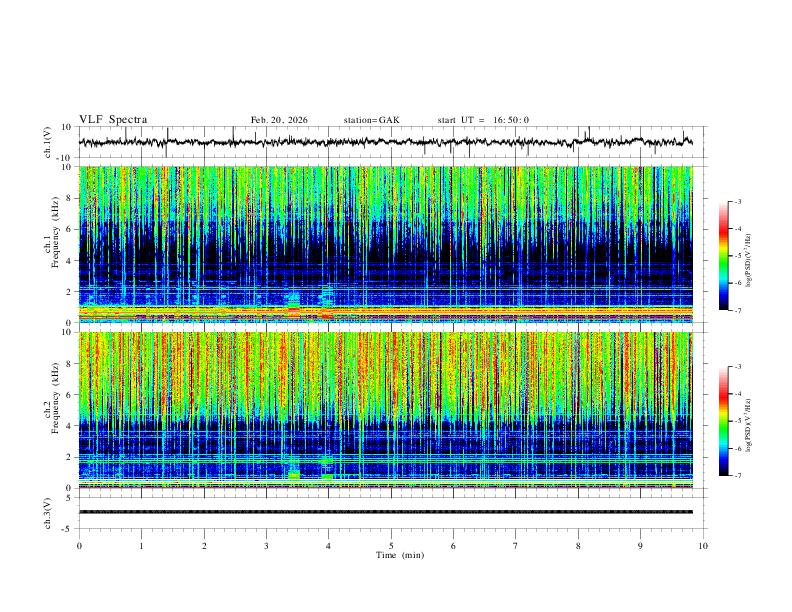Click the ch.3 black waveform band

pyautogui.click(x=385, y=512)
